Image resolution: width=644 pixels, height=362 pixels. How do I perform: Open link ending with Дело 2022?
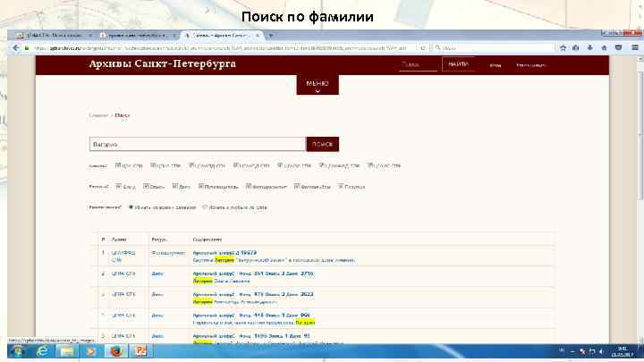[x=253, y=294]
